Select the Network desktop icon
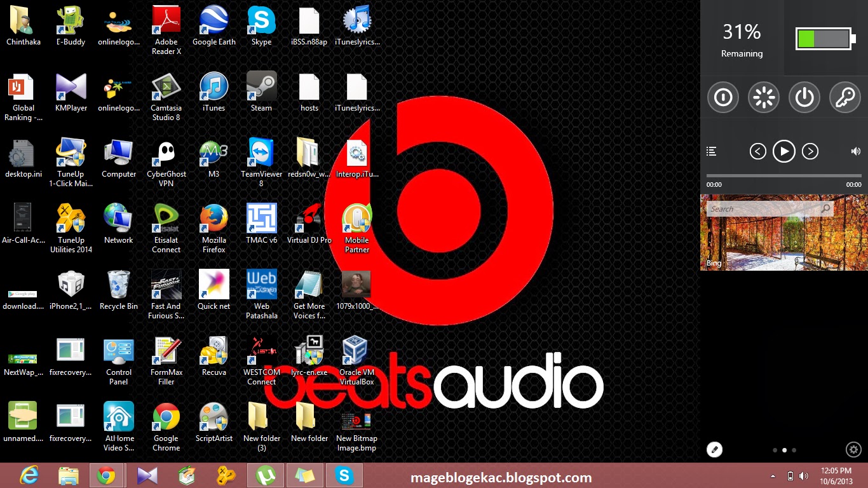The height and width of the screenshot is (488, 868). tap(119, 224)
